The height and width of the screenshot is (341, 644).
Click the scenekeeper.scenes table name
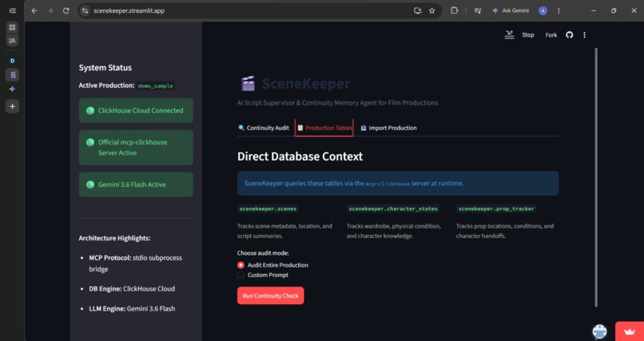pyautogui.click(x=268, y=209)
